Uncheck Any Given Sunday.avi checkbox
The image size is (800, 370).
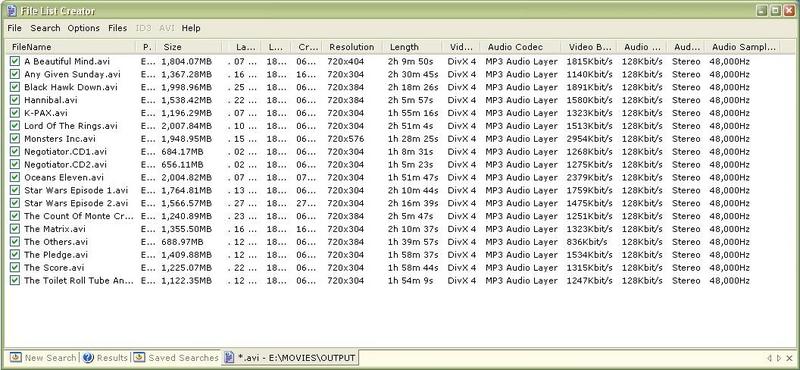tap(15, 74)
